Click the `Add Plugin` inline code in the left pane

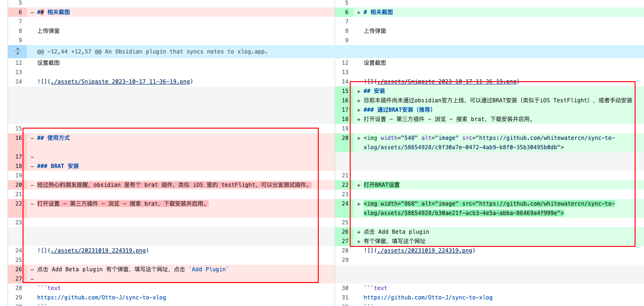pyautogui.click(x=209, y=269)
